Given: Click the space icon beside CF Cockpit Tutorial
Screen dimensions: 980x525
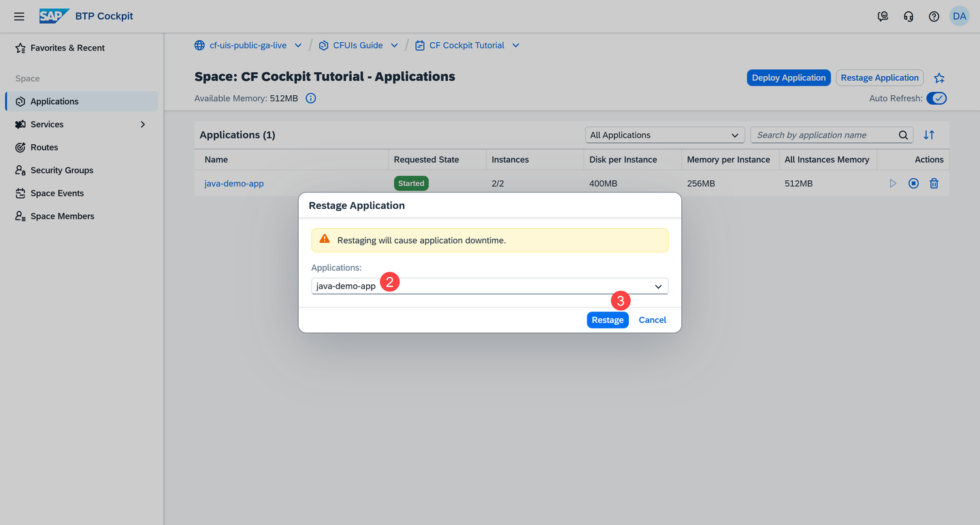Looking at the screenshot, I should click(x=420, y=46).
